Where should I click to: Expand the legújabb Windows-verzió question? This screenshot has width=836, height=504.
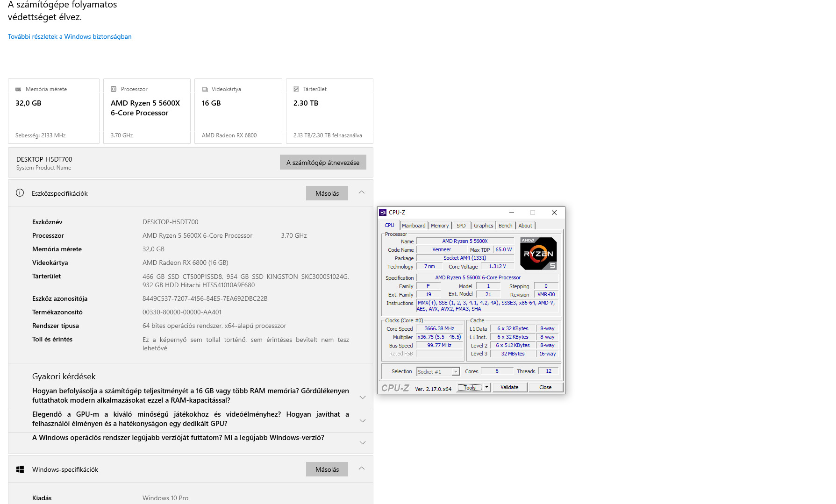pos(362,442)
